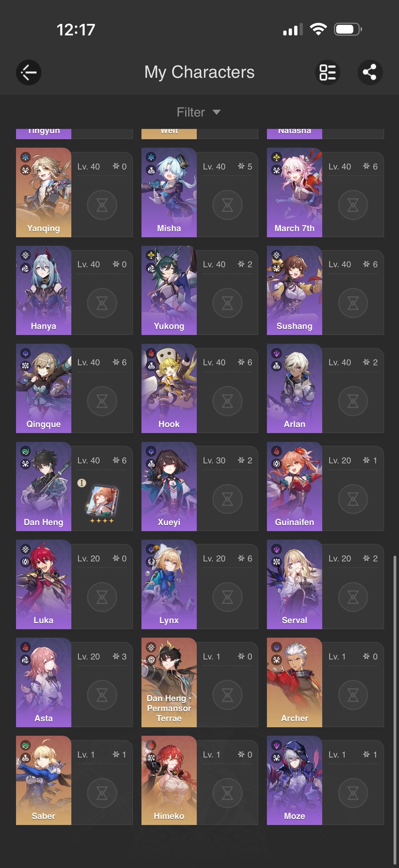Click the Filter dropdown arrow
This screenshot has height=868, width=399.
tap(217, 112)
